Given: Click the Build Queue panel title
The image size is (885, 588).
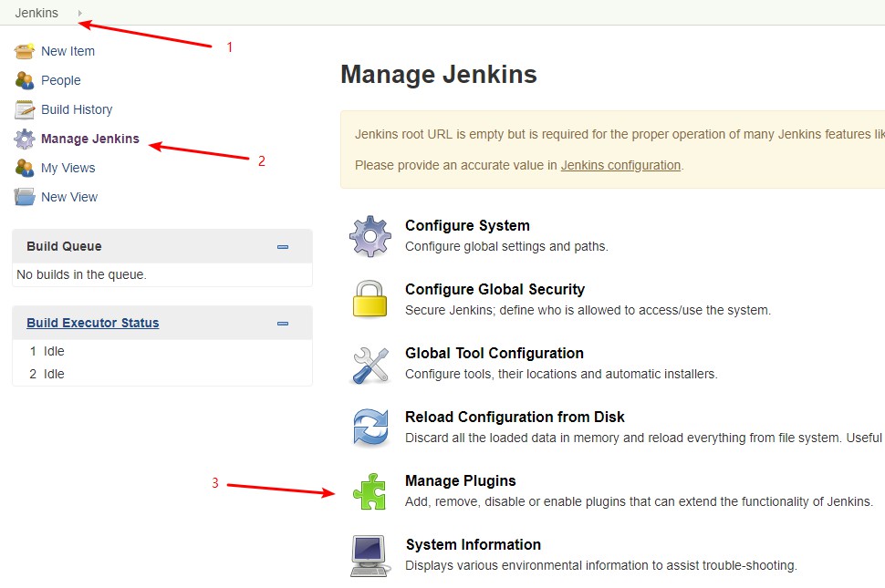Looking at the screenshot, I should tap(65, 246).
